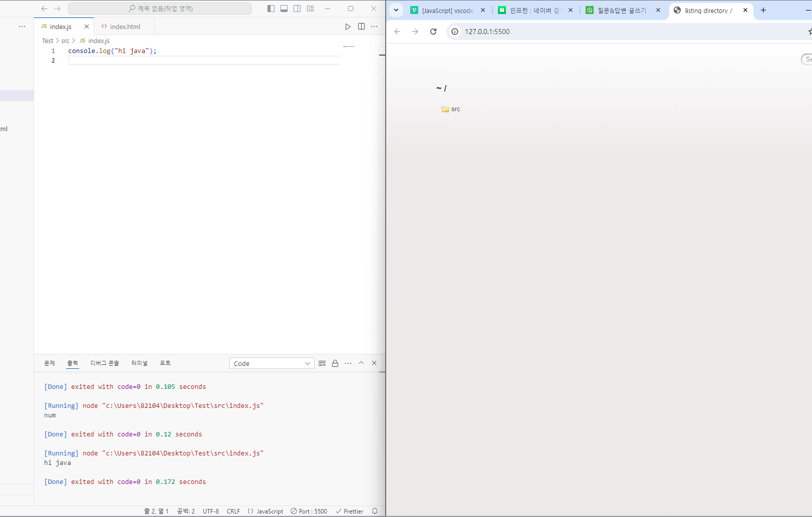Viewport: 812px width, 517px height.
Task: Change line ending CRLF in status bar
Action: pyautogui.click(x=233, y=511)
